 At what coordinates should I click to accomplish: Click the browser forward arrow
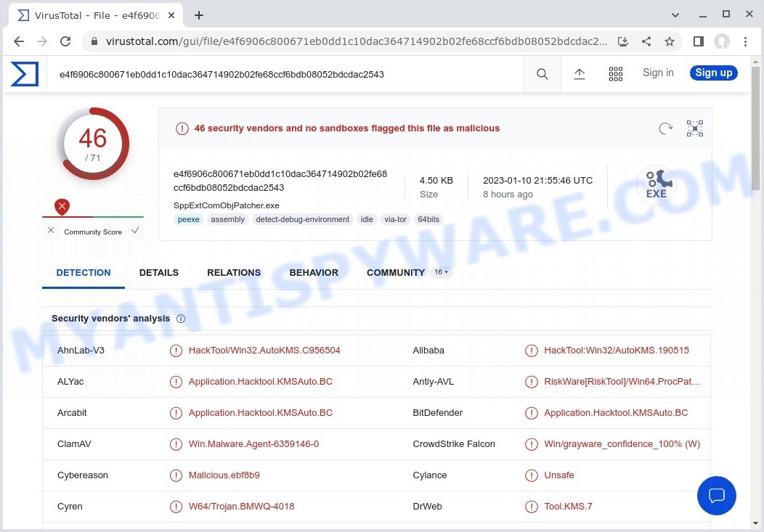tap(42, 41)
